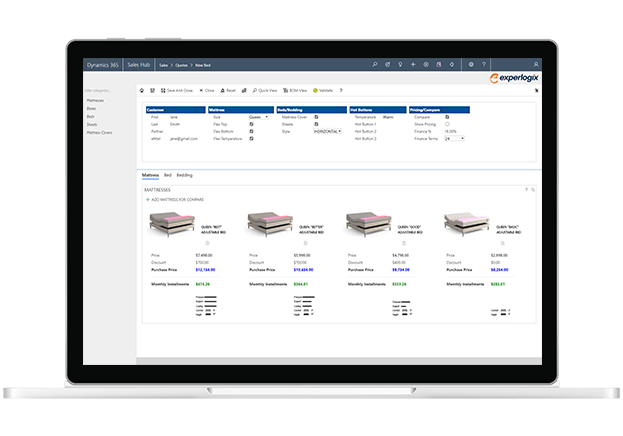
Task: Click the save disk icon next to the home icon
Action: tap(152, 91)
